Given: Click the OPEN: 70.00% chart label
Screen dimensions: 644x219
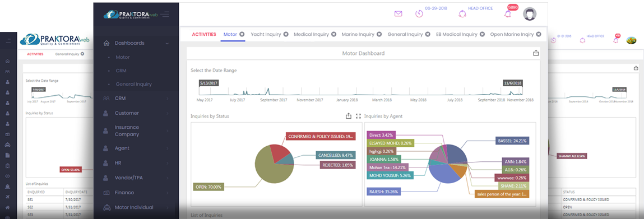Looking at the screenshot, I should [x=209, y=187].
